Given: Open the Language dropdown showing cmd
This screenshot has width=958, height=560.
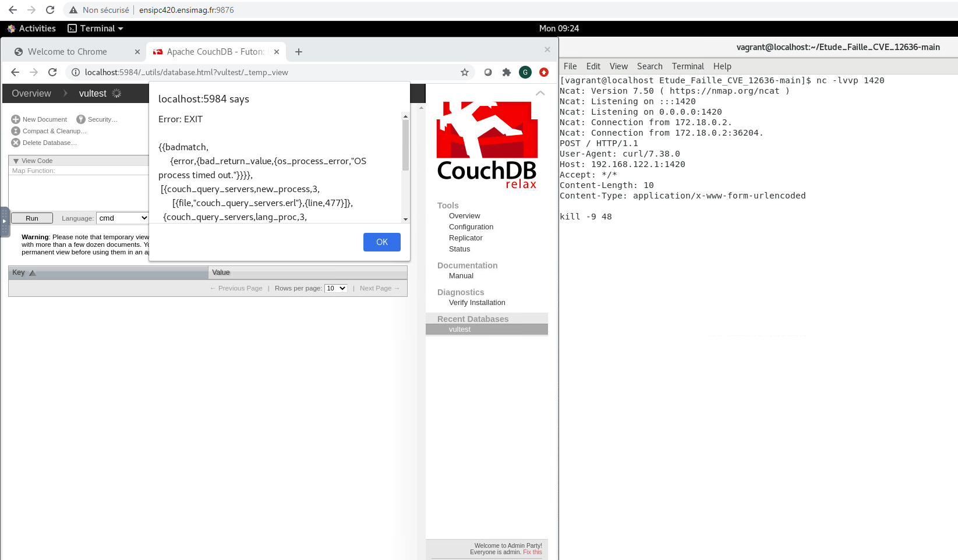Looking at the screenshot, I should tap(122, 218).
